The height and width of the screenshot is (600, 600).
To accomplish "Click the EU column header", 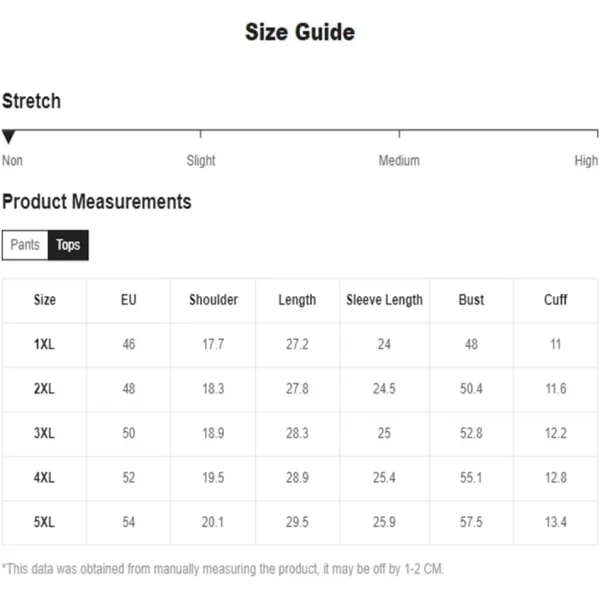I will tap(129, 300).
